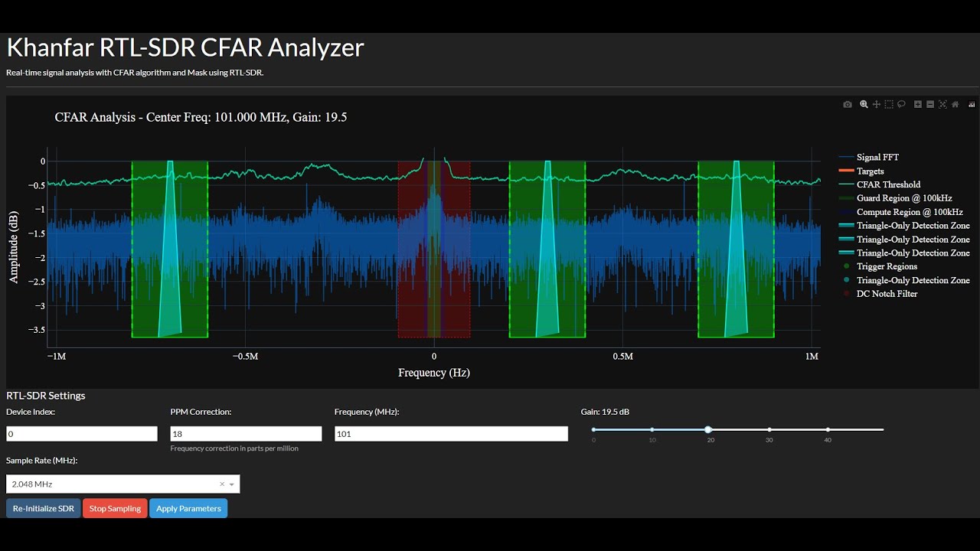Click the PPM Correction label
Viewport: 980px width, 551px height.
pos(201,412)
